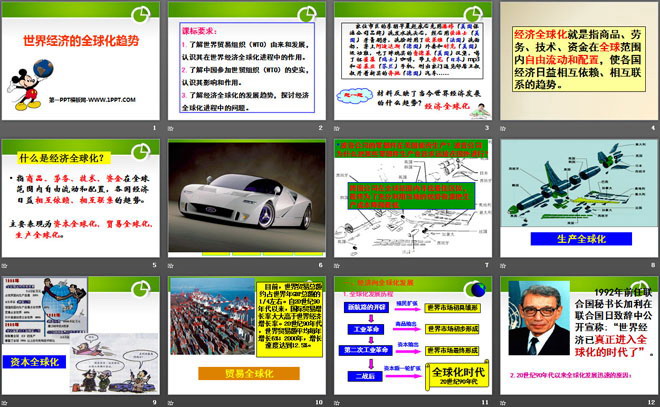Select slide 12 with the 1992 UN Secretary-General quote
Viewport: 660px width, 407px height.
coord(579,335)
